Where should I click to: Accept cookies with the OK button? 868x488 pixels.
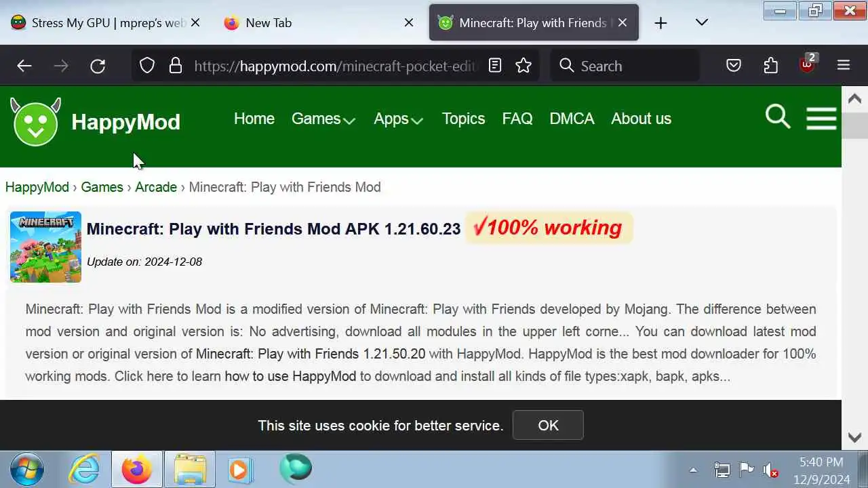[548, 425]
